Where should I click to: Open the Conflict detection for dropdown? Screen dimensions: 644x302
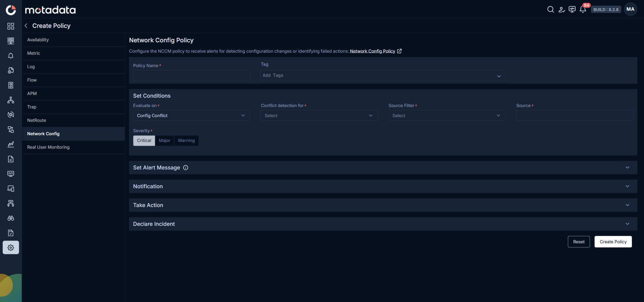(x=319, y=115)
